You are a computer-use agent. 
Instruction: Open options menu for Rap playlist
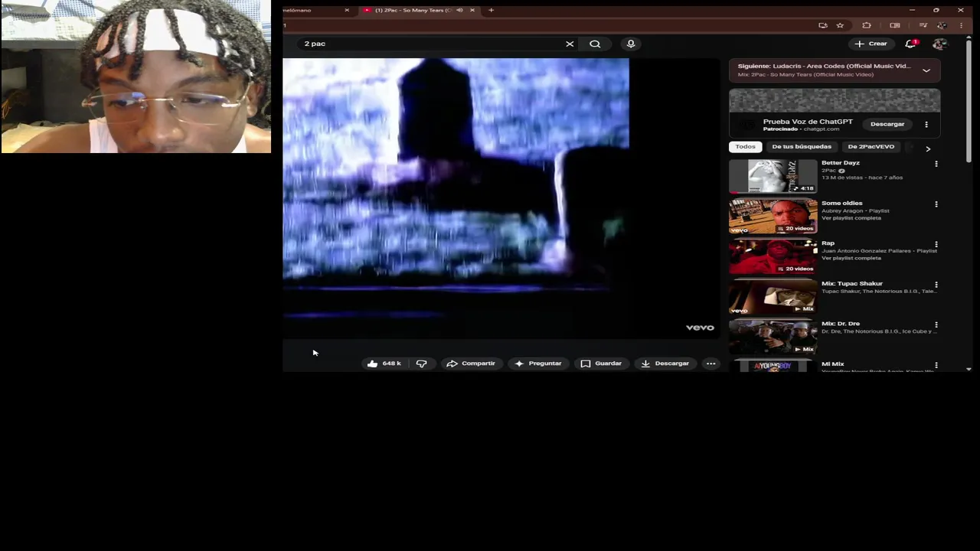(x=936, y=244)
